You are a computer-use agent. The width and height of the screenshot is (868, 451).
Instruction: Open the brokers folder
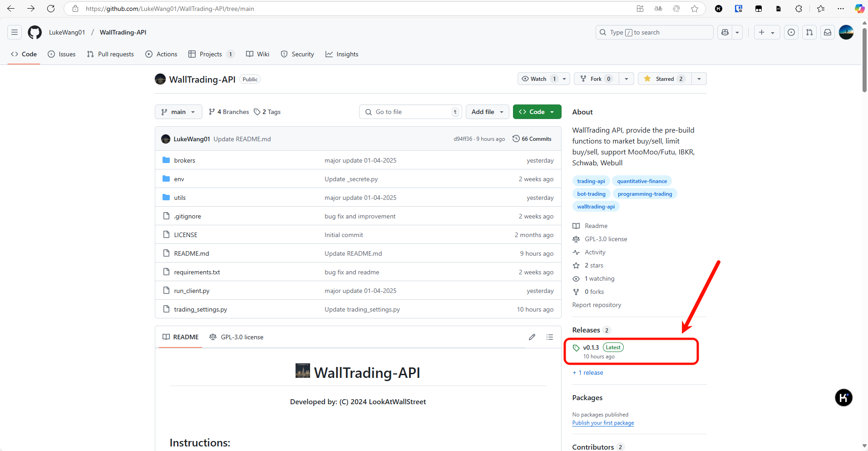point(184,160)
